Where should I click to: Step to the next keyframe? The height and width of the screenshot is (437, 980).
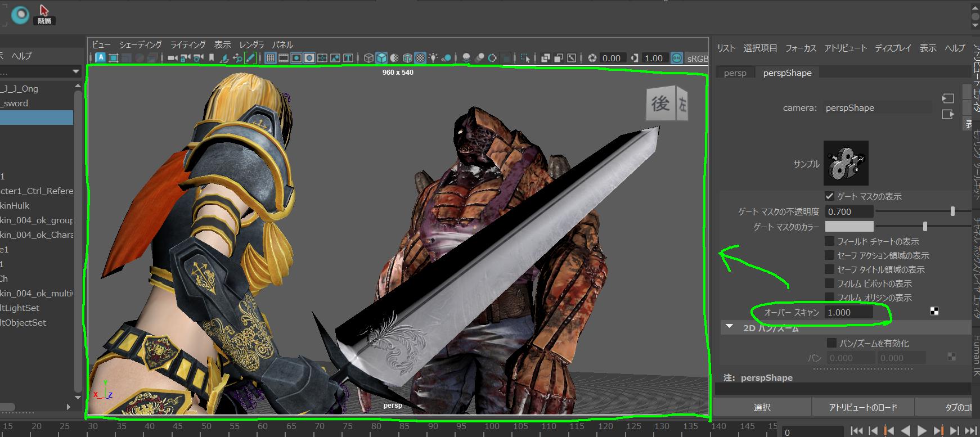click(x=939, y=431)
